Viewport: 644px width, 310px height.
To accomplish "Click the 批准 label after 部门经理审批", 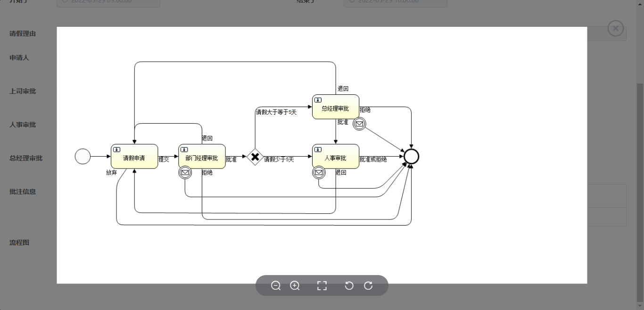I will [x=231, y=159].
